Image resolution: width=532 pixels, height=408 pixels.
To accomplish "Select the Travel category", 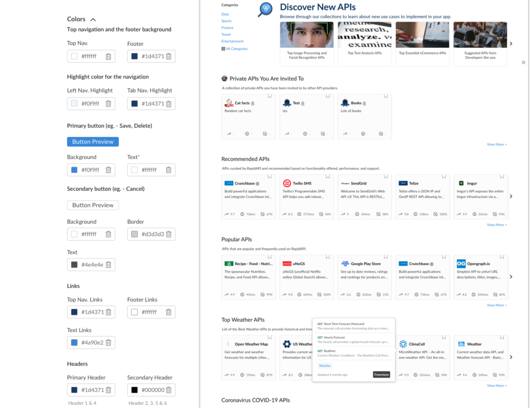I will [x=226, y=35].
